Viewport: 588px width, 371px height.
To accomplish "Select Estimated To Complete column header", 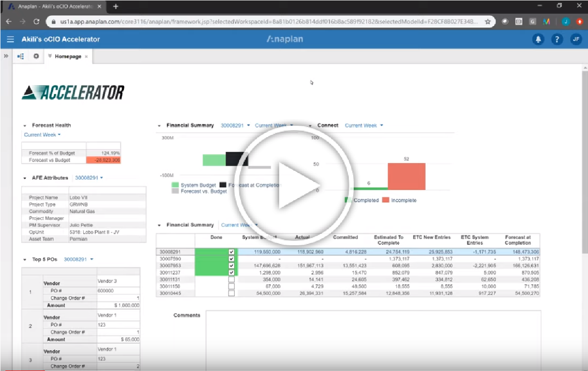I will click(388, 240).
